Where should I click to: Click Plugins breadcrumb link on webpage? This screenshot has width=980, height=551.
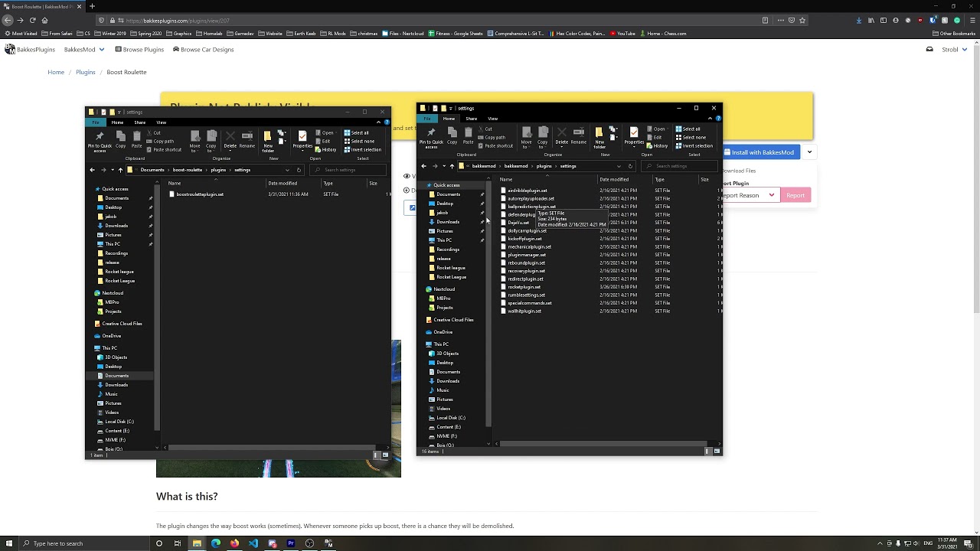coord(86,72)
